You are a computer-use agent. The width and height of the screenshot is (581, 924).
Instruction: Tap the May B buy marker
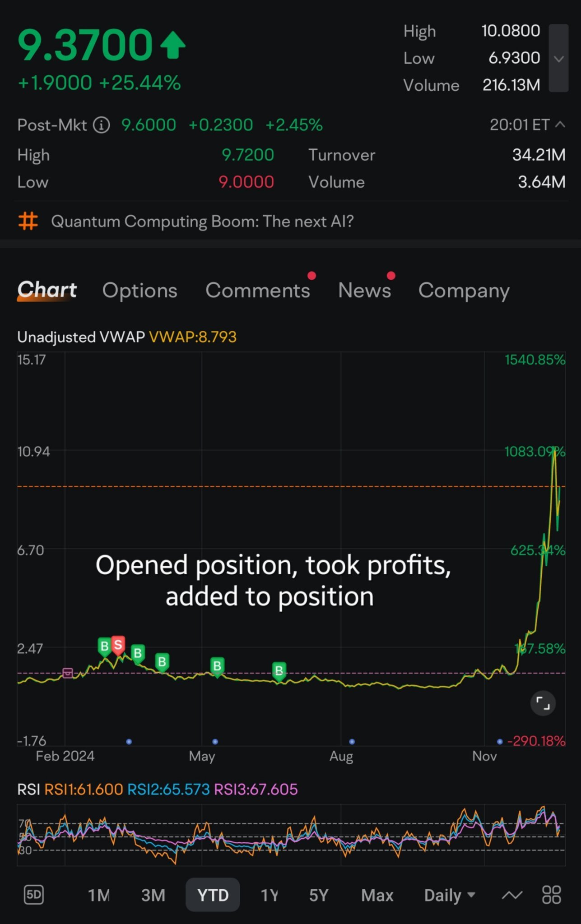pos(217,667)
